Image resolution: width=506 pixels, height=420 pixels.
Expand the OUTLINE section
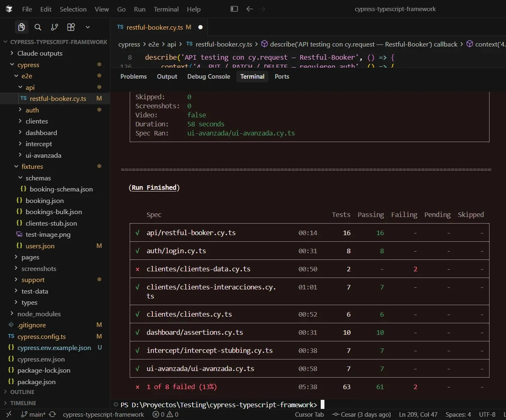[x=55, y=392]
